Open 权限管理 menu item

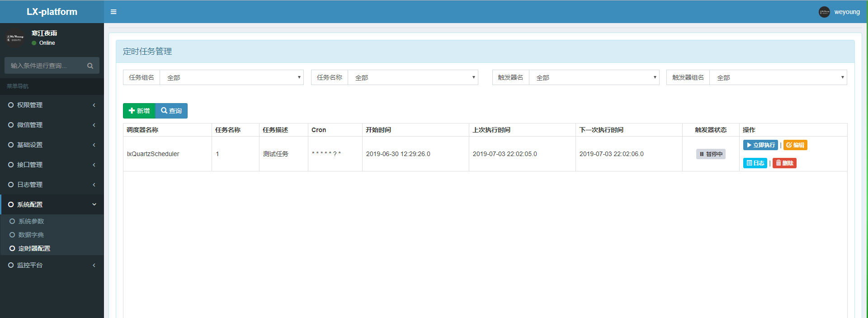click(52, 105)
